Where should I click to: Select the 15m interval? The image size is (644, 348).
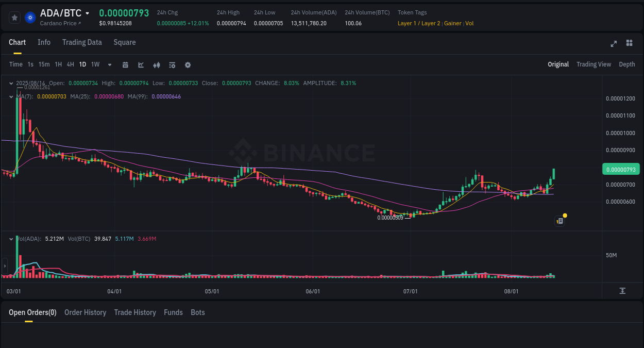pyautogui.click(x=44, y=64)
